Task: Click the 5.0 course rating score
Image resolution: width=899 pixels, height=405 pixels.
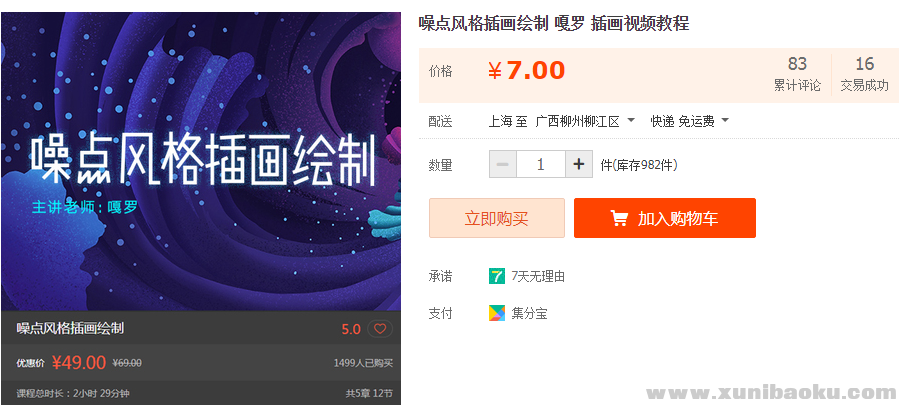Action: (x=351, y=328)
